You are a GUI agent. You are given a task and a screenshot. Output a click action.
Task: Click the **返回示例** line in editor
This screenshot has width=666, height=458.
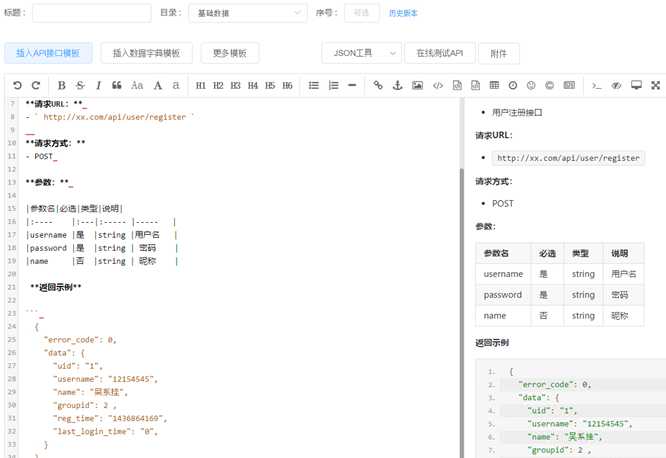tap(56, 287)
